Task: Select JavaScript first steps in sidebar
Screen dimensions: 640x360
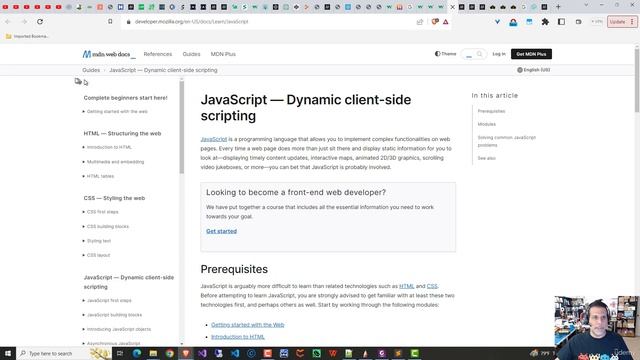Action: click(109, 300)
